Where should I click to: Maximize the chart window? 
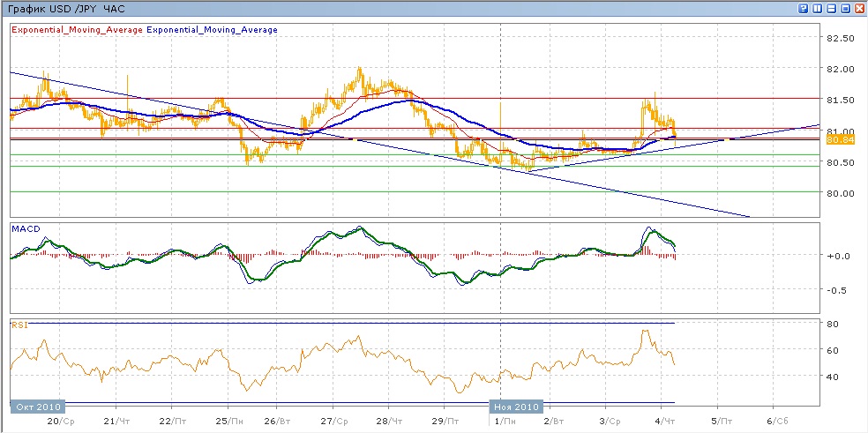[x=845, y=8]
